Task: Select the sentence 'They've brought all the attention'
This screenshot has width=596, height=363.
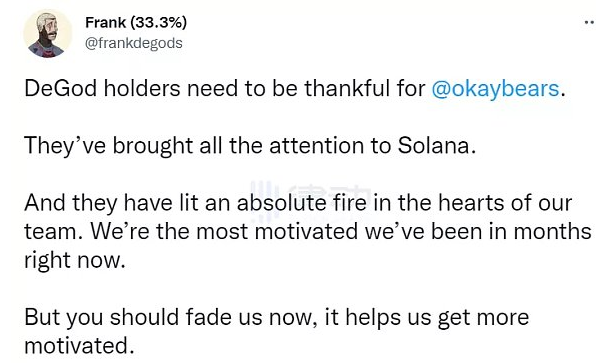Action: (x=250, y=146)
